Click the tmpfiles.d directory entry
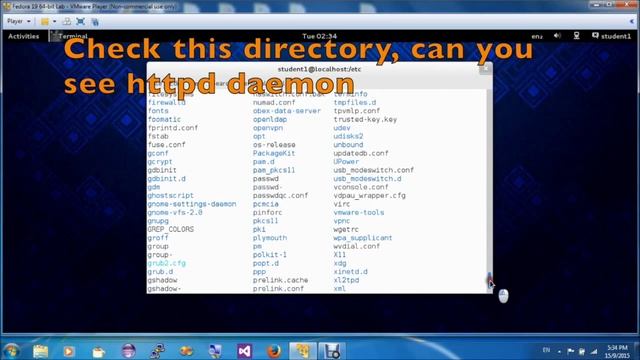 (x=355, y=102)
